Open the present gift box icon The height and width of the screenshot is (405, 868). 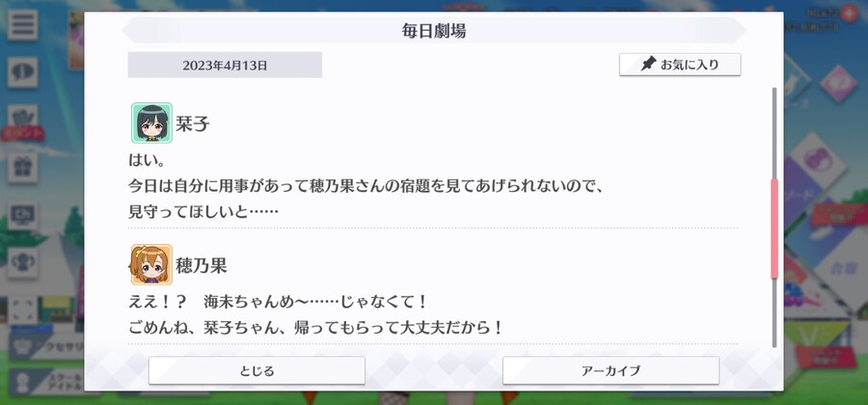click(23, 167)
